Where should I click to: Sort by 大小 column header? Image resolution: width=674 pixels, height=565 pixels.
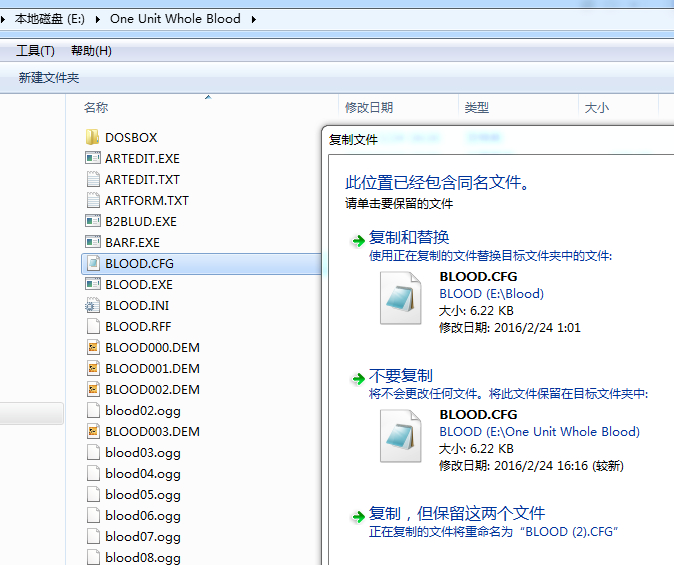click(x=597, y=107)
